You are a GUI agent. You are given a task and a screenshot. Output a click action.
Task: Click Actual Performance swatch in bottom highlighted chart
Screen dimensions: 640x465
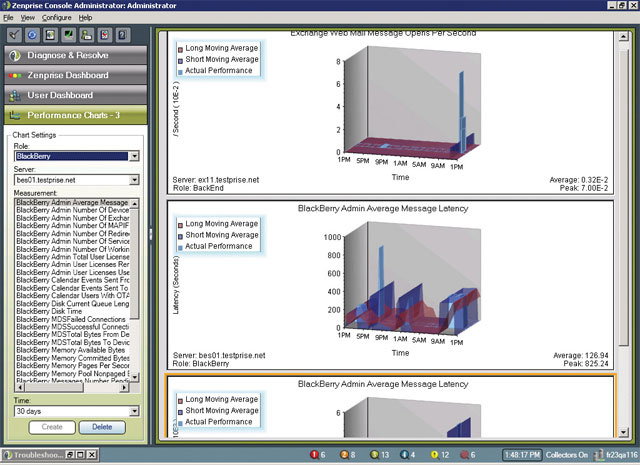180,423
